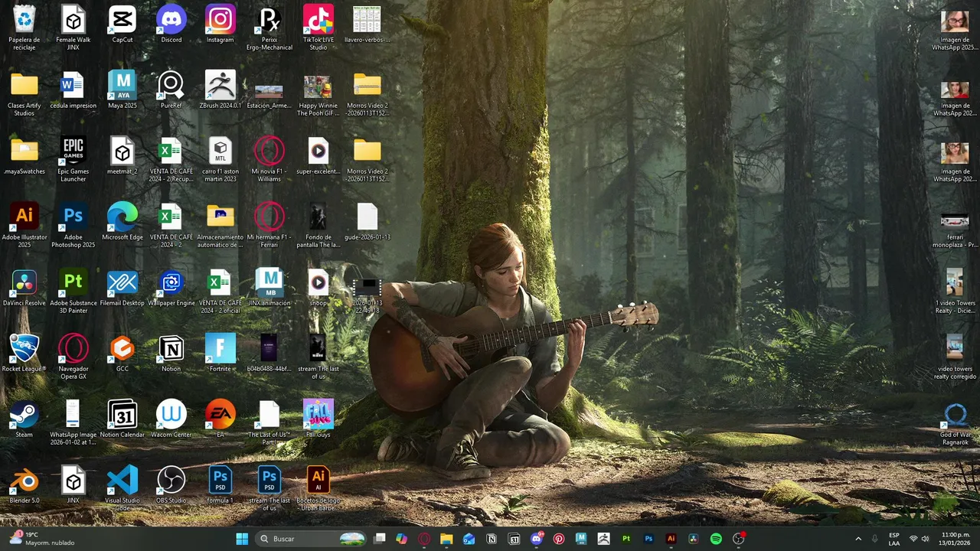Launch the DaVinci Resolve desktop shortcut
Screen dimensions: 980x551
pyautogui.click(x=24, y=288)
